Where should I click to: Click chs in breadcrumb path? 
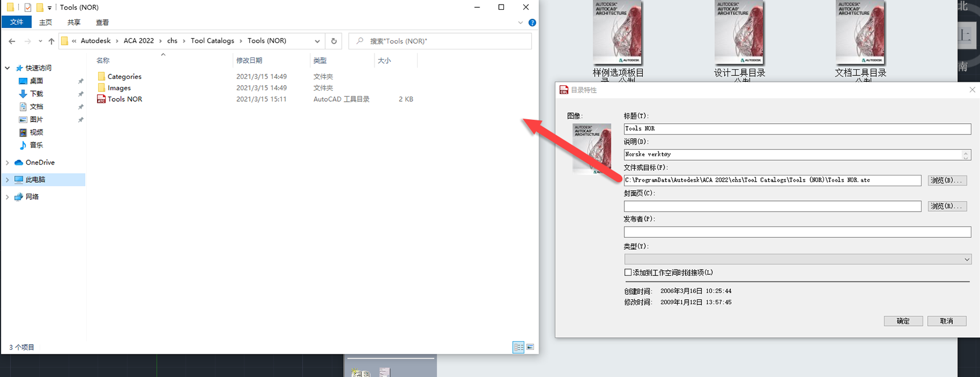172,41
